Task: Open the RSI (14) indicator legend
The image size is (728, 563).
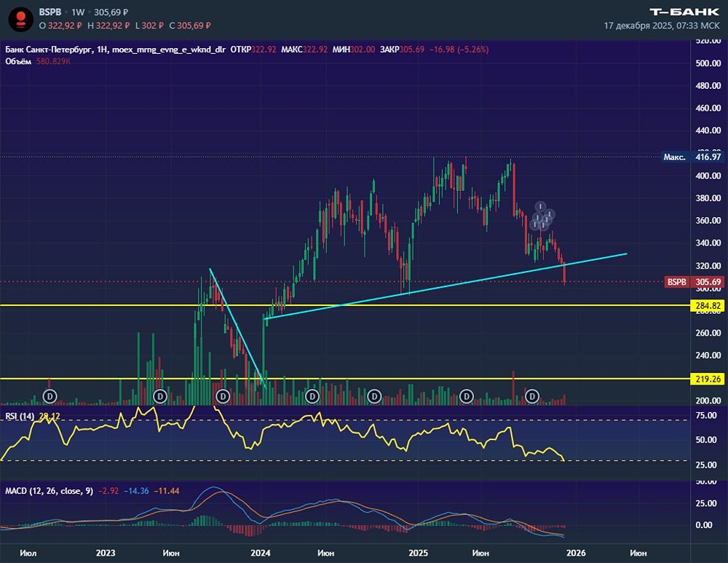Action: 20,416
